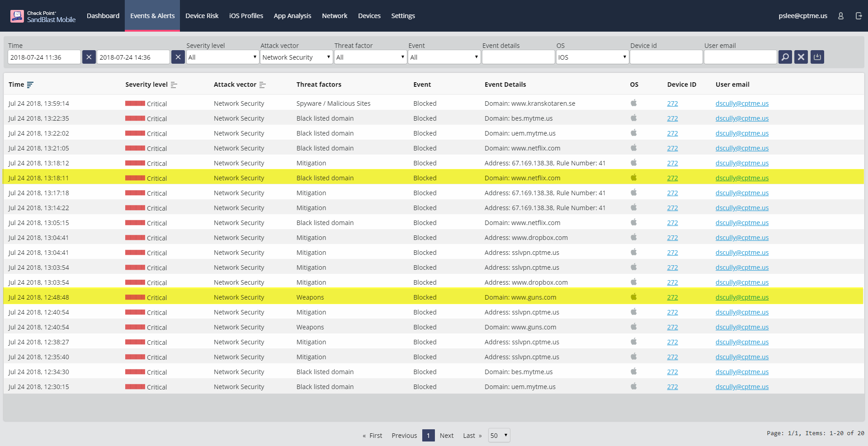Click the Device id filter field
This screenshot has width=868, height=446.
[x=666, y=57]
